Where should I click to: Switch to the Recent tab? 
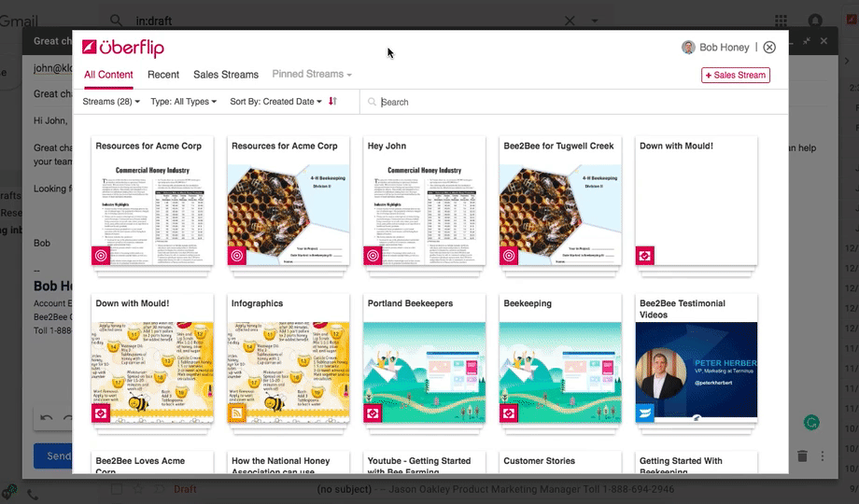163,75
